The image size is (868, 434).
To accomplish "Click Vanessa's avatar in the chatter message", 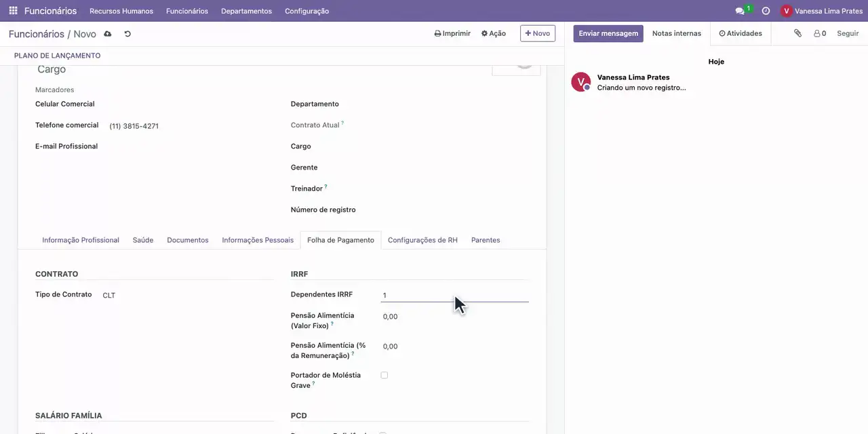I will coord(581,82).
